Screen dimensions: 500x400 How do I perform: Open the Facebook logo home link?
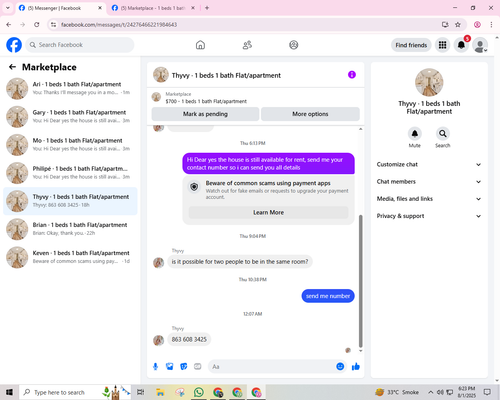tap(14, 45)
